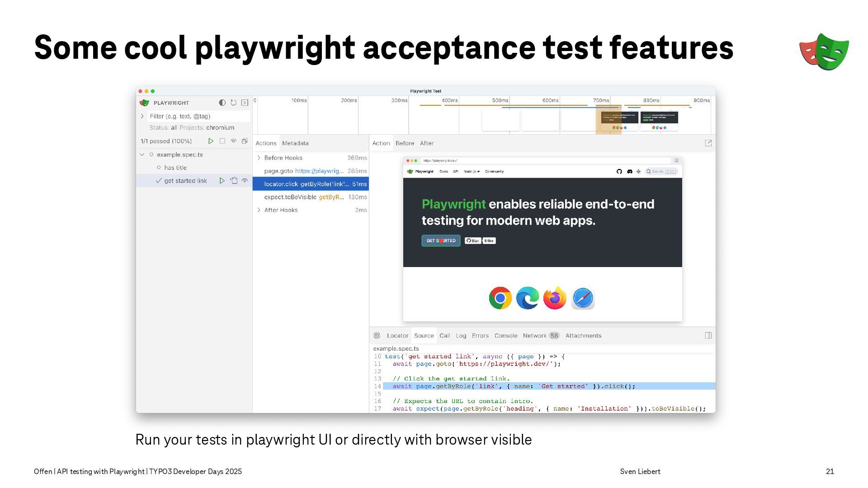Click the Chrome browser logo

click(x=500, y=298)
